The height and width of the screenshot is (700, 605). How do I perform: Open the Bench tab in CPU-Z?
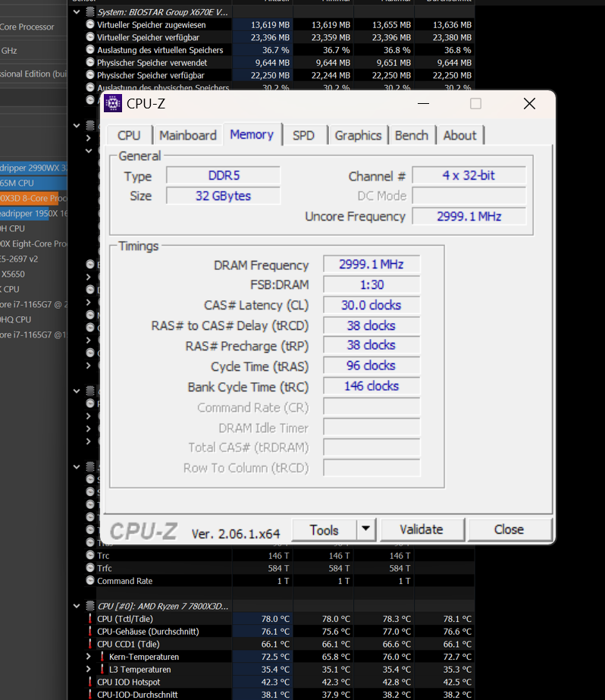click(412, 135)
